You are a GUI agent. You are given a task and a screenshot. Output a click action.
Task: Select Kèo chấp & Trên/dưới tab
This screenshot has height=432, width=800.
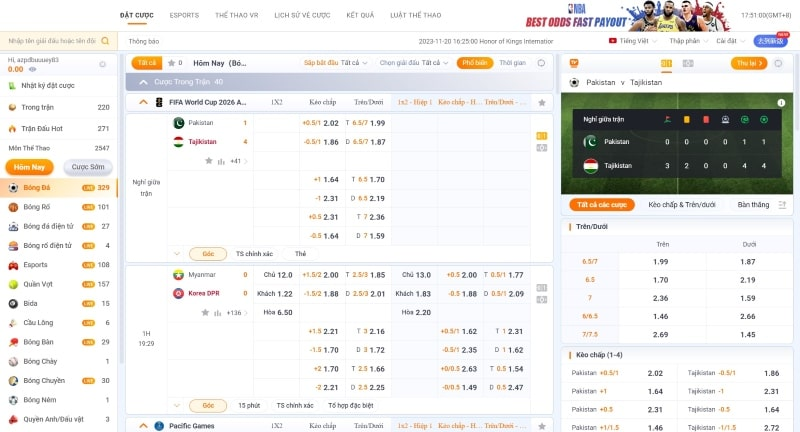tap(682, 205)
